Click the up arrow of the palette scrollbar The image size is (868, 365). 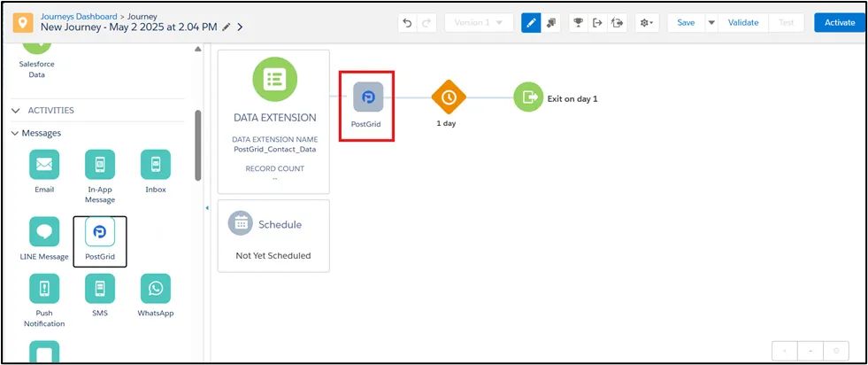coord(197,50)
